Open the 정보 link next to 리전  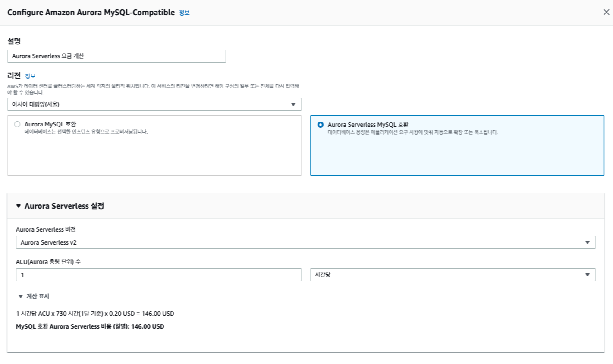[x=30, y=76]
